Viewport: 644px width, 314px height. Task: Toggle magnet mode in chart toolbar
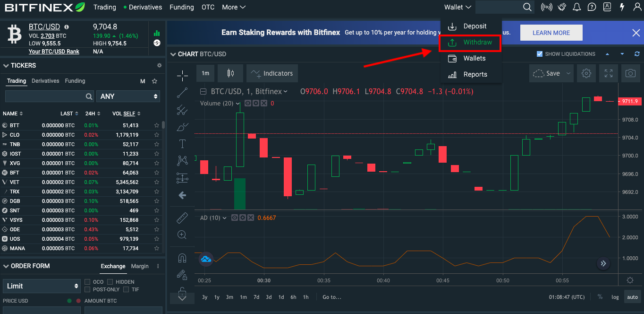pyautogui.click(x=182, y=258)
